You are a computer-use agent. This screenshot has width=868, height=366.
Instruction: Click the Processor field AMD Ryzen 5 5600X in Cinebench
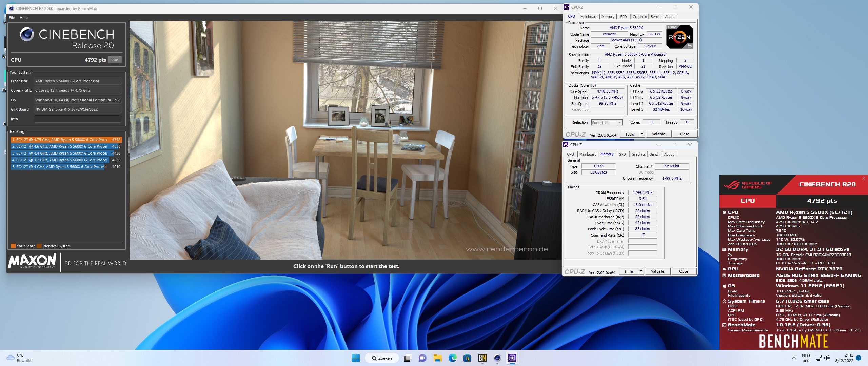click(x=78, y=81)
